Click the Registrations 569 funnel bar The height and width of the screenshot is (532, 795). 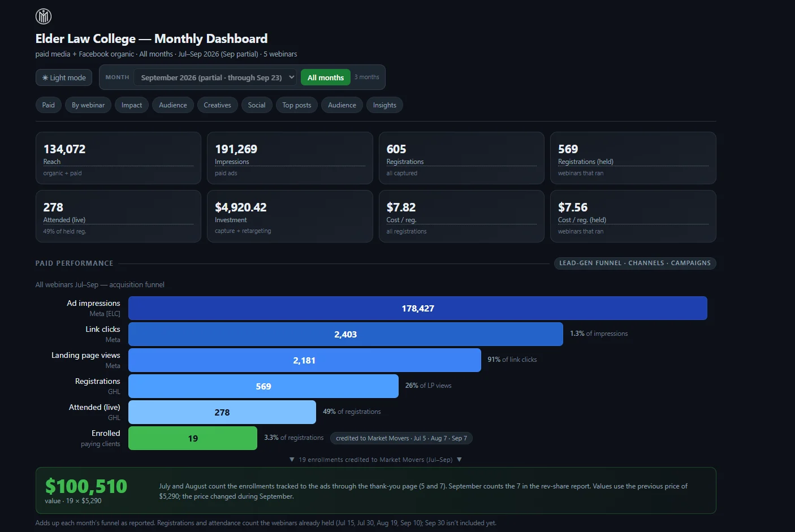click(263, 386)
